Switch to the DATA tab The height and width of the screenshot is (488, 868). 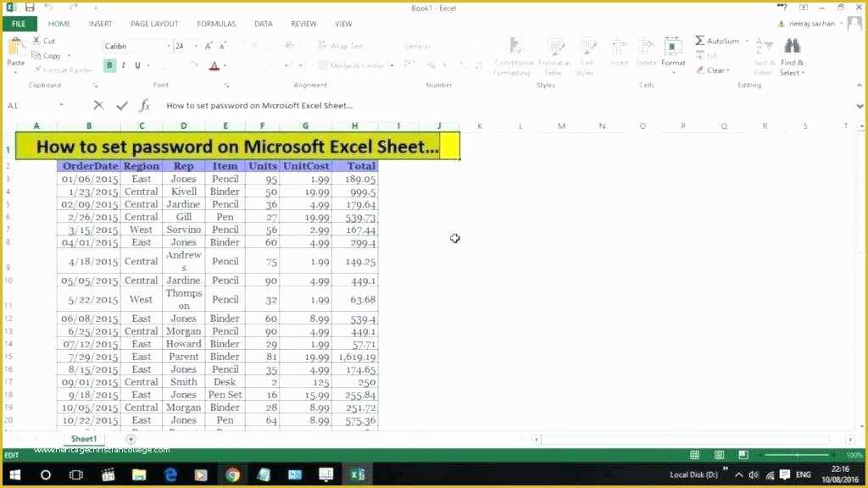(264, 24)
